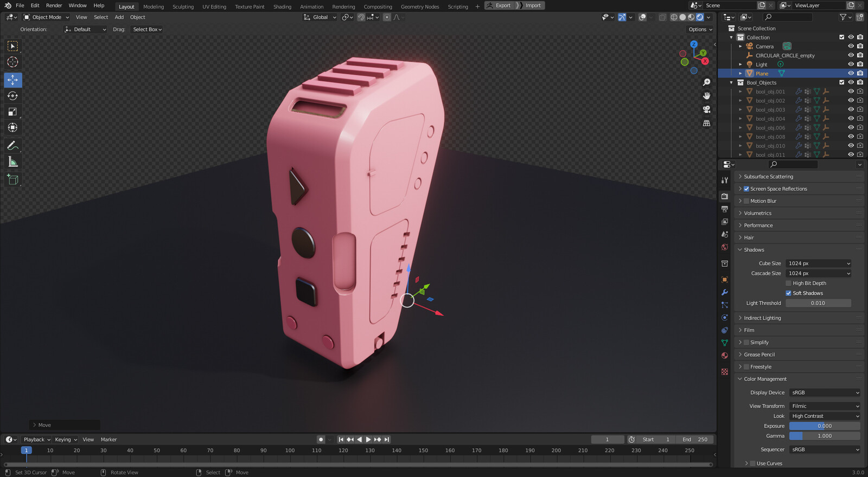Click the Options button in viewport
The image size is (868, 477).
pyautogui.click(x=700, y=29)
